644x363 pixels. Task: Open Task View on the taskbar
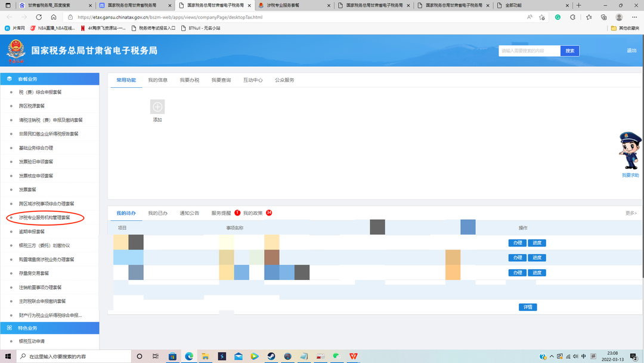pos(155,356)
